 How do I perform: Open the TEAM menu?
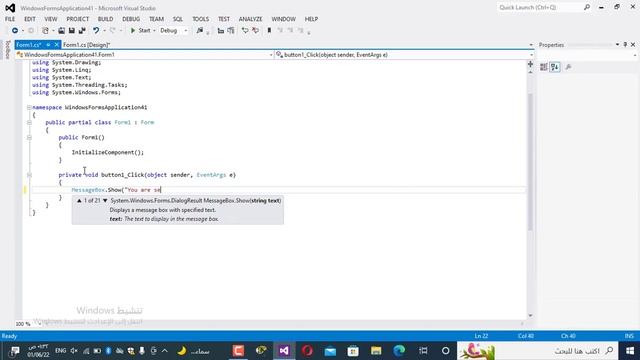(156, 19)
